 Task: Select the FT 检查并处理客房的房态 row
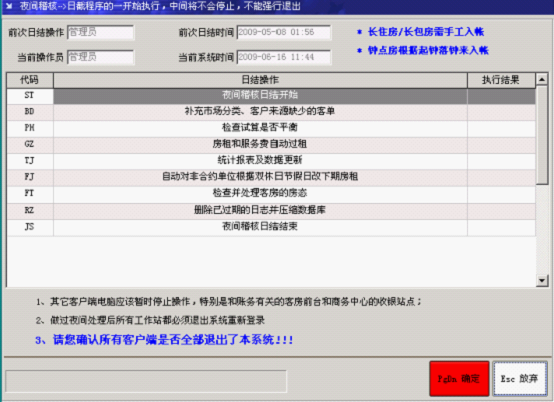[271, 194]
